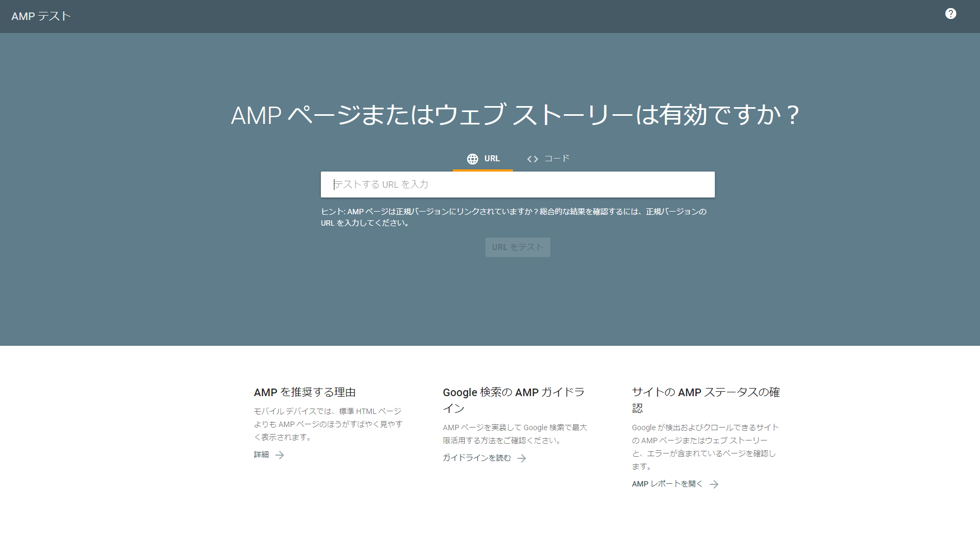
Task: Click arrow icon beside ガイドラインを読む
Action: pos(522,458)
